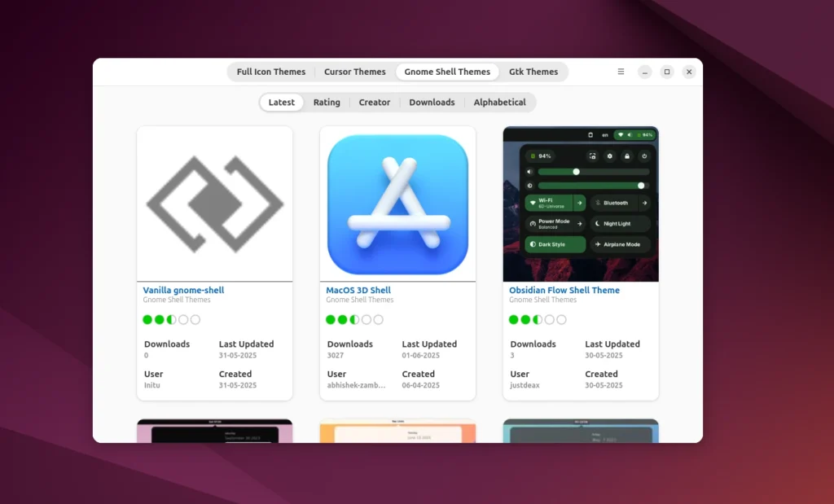Click the rating dots under MacOS 3D Shell

tap(354, 319)
